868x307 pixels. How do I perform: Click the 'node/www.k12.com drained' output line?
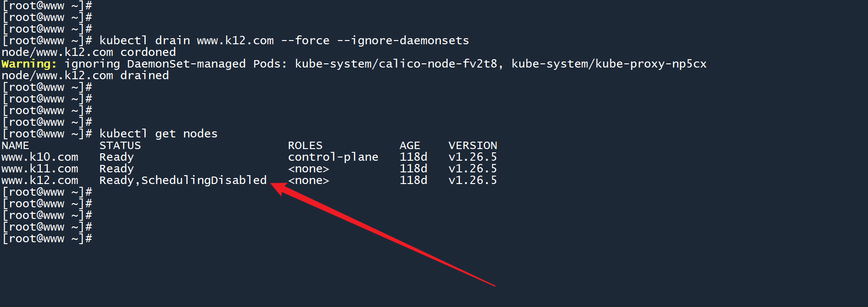pos(85,75)
